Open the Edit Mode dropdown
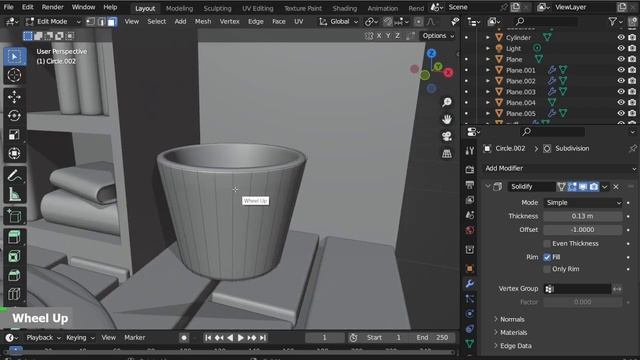This screenshot has height=360, width=640. [53, 22]
